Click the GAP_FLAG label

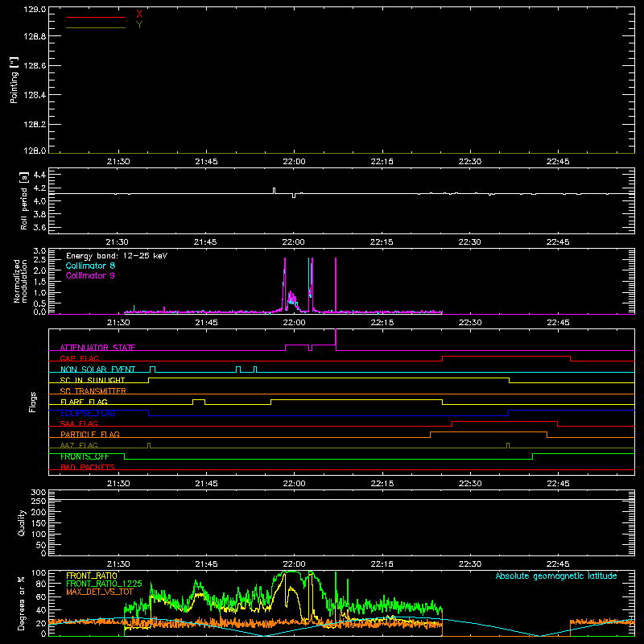click(79, 358)
